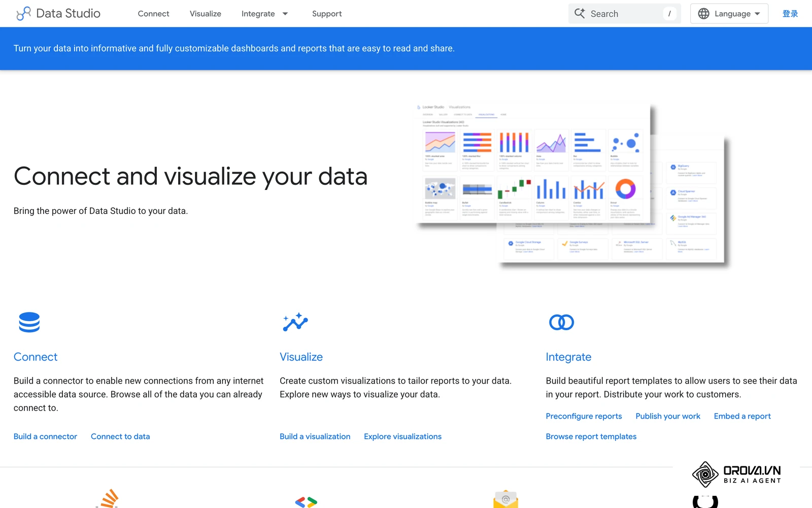Click the globe icon beside Language

pos(703,14)
